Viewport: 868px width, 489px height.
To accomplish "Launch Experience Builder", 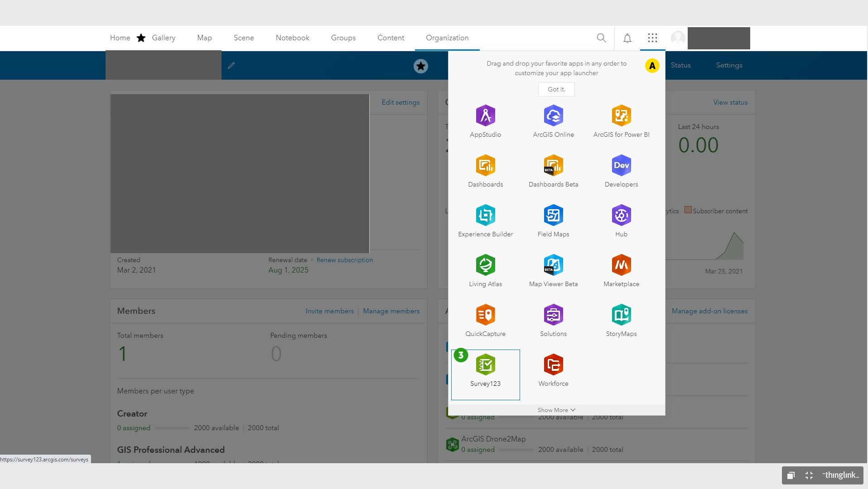I will point(485,221).
